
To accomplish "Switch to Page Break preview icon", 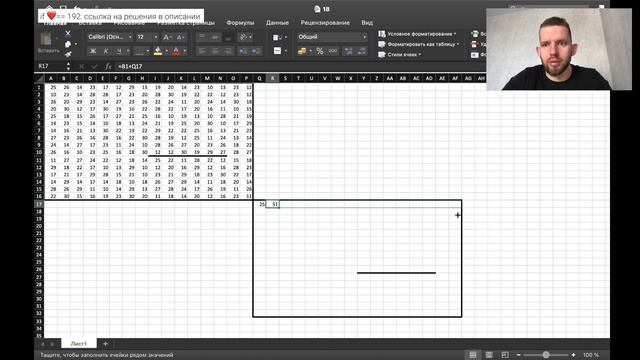I will point(505,355).
